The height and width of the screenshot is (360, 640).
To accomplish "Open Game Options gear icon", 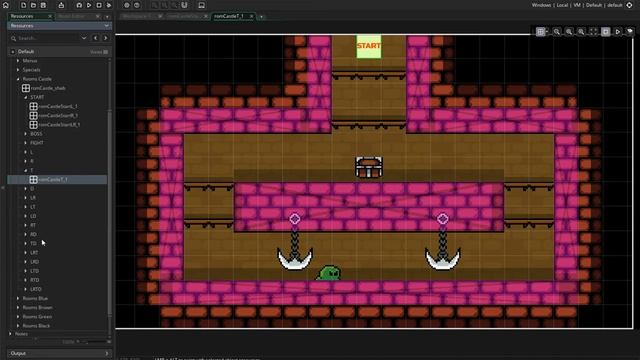I will (127, 5).
